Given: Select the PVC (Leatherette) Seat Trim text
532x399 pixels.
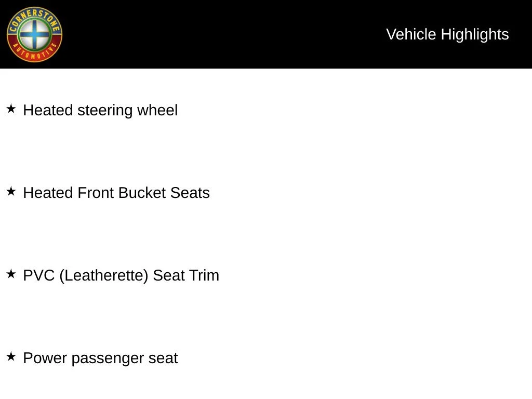Looking at the screenshot, I should point(121,275).
